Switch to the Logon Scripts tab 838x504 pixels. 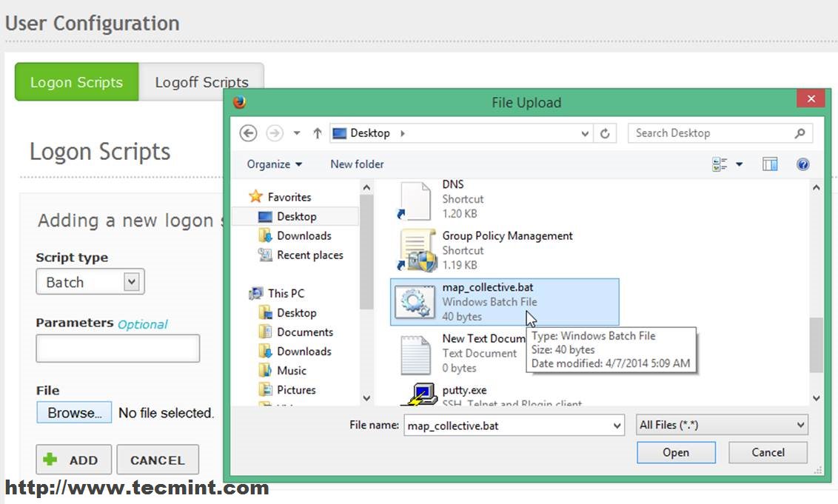76,81
